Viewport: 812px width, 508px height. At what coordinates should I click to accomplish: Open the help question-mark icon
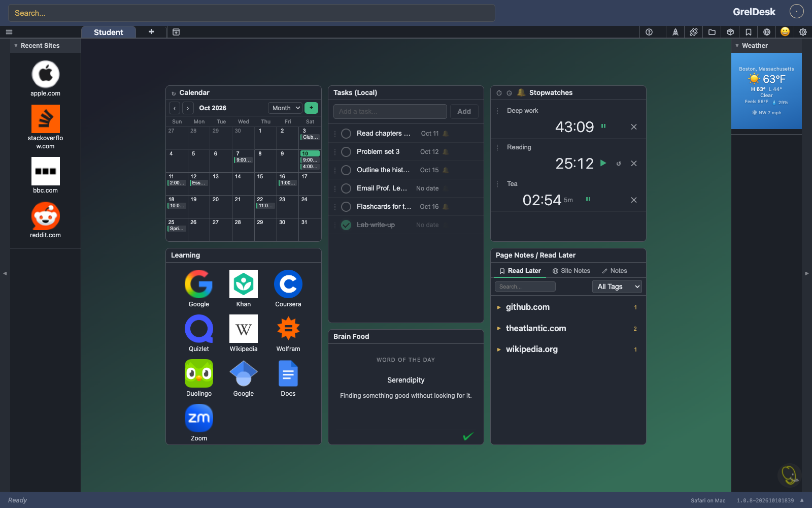click(x=649, y=32)
